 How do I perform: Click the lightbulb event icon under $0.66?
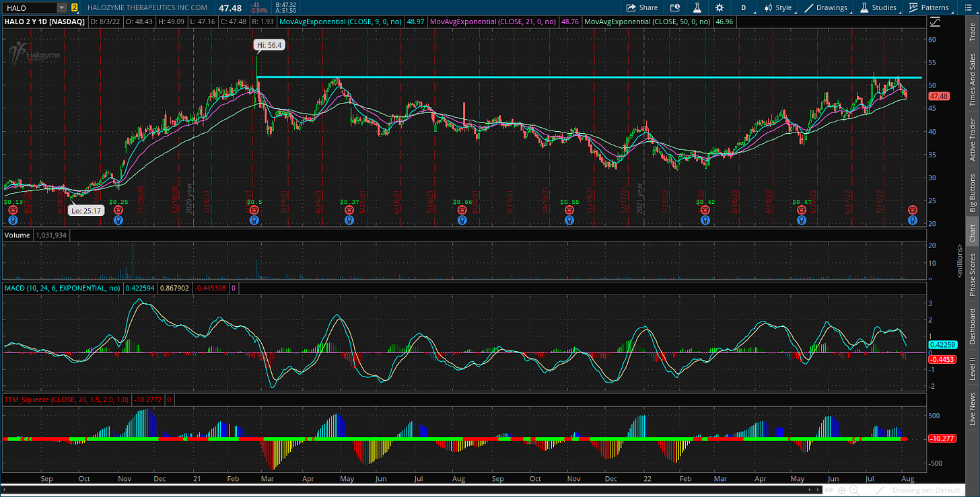tap(463, 219)
